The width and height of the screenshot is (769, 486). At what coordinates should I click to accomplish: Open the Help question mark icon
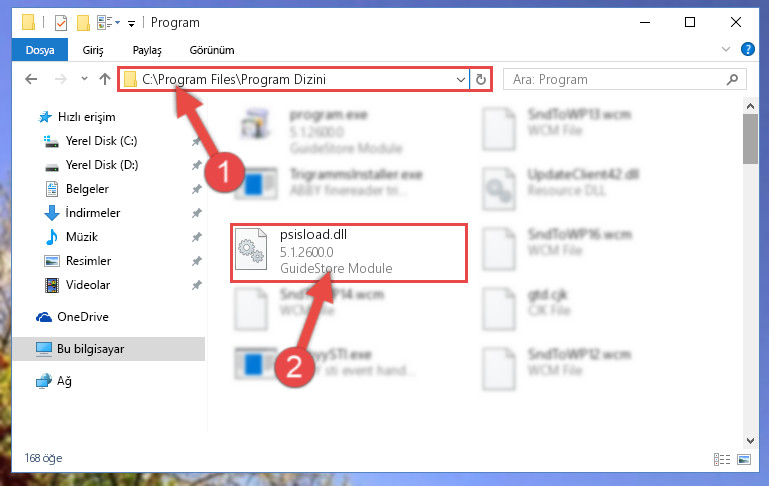747,50
